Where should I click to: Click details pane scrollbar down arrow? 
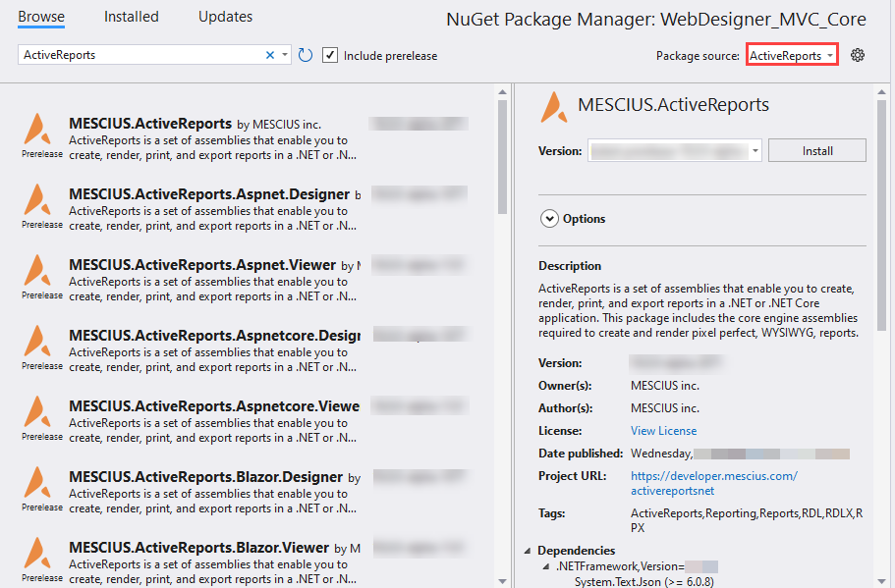click(881, 581)
